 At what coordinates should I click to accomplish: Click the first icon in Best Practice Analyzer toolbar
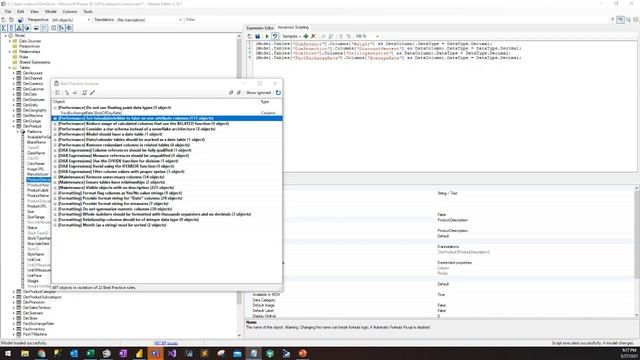point(58,93)
